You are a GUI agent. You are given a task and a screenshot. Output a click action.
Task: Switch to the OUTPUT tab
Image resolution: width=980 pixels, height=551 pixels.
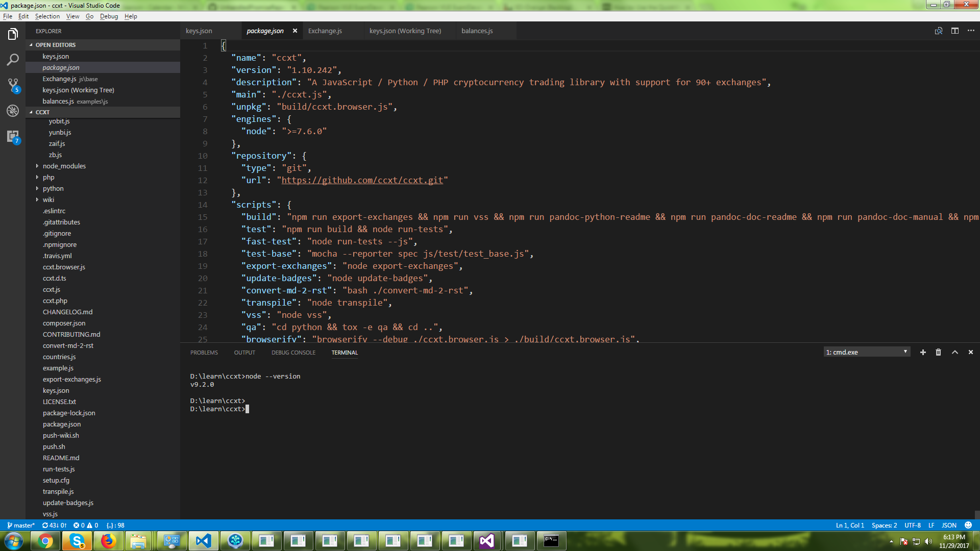[244, 352]
